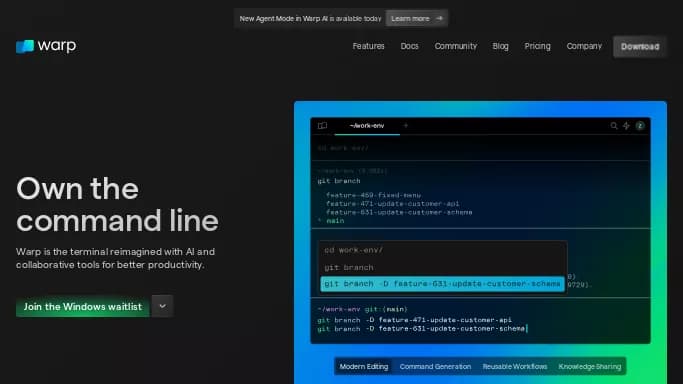Join the Windows waitlist

click(x=83, y=307)
